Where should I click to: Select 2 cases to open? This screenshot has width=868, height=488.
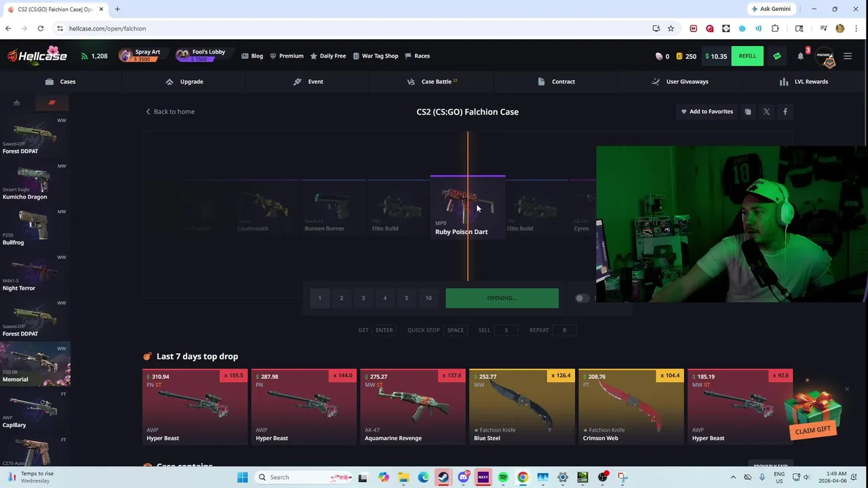342,298
